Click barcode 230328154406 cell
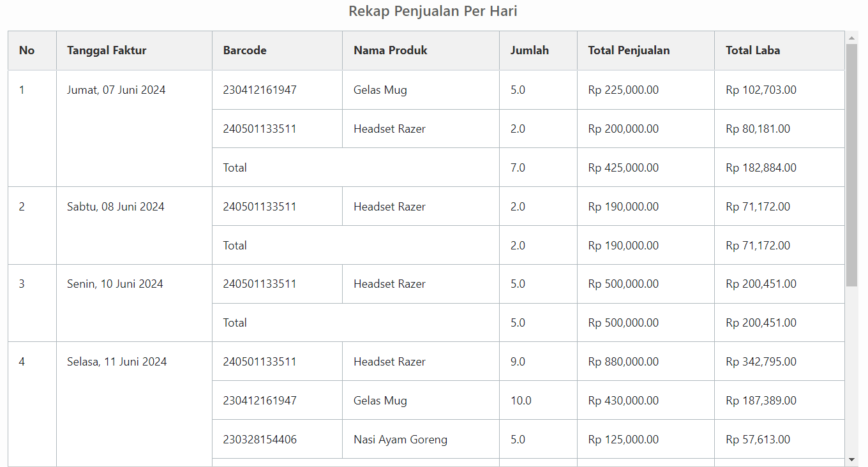868x467 pixels. 260,440
